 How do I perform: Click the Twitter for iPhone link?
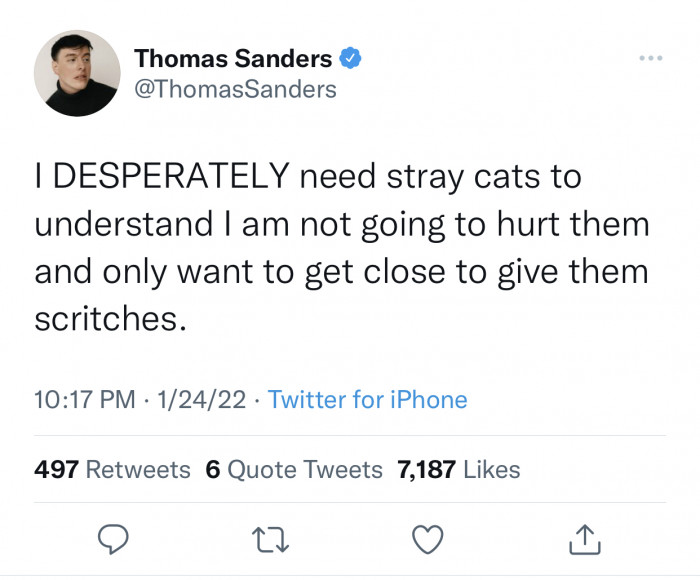[368, 400]
